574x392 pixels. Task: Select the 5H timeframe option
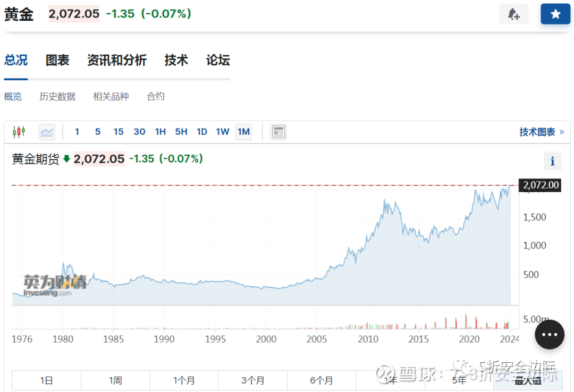pos(181,131)
